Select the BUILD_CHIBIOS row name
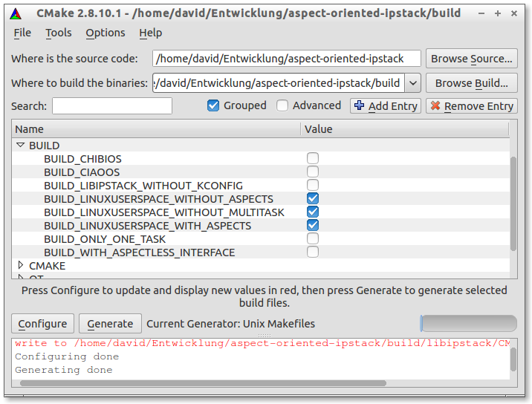The image size is (532, 404). [x=82, y=159]
